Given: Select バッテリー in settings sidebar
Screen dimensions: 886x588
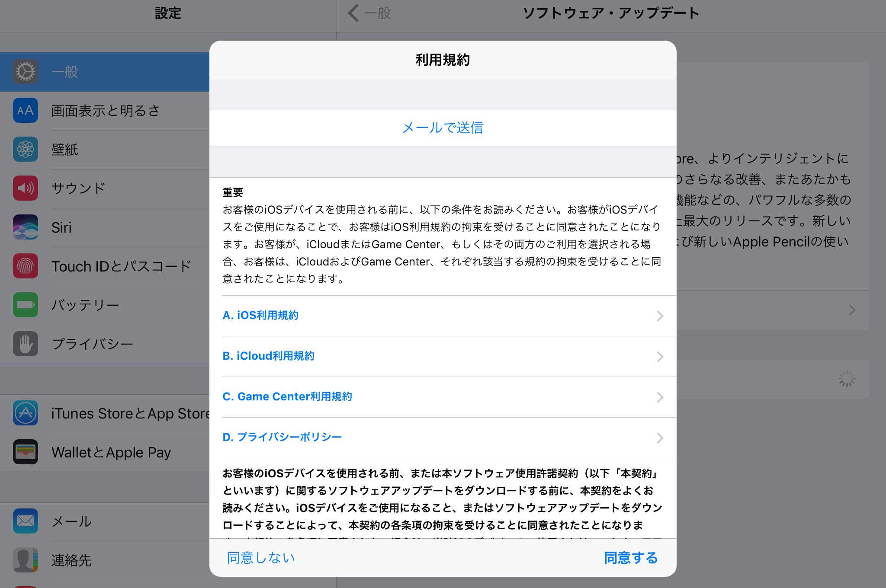Looking at the screenshot, I should 105,305.
